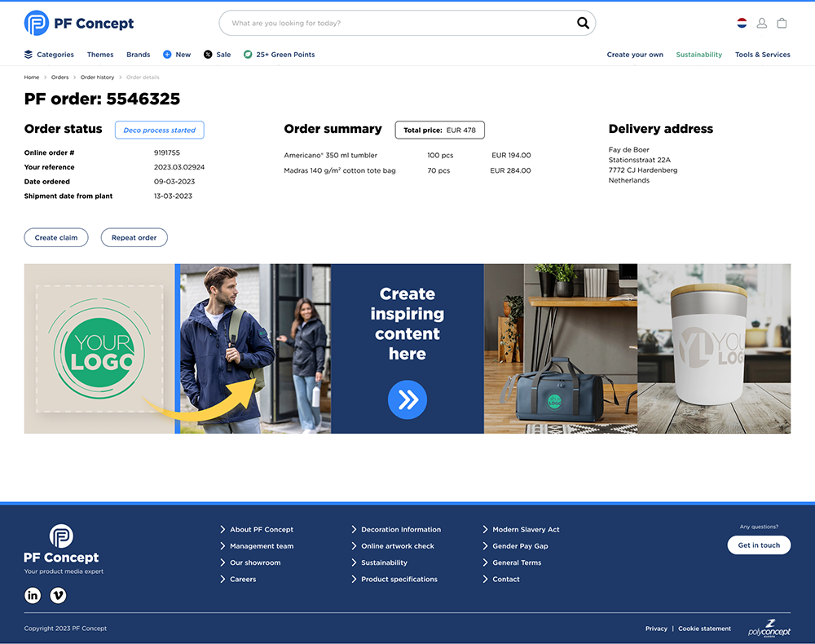Open the General Terms link
The image size is (815, 644).
click(x=517, y=562)
